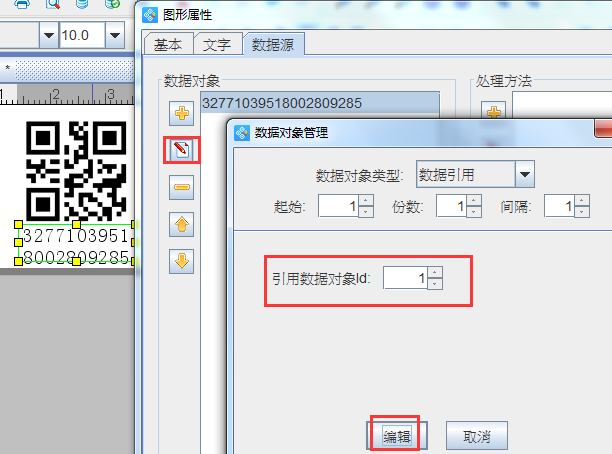
Task: Open the 数据对象类型 dropdown
Action: 524,175
